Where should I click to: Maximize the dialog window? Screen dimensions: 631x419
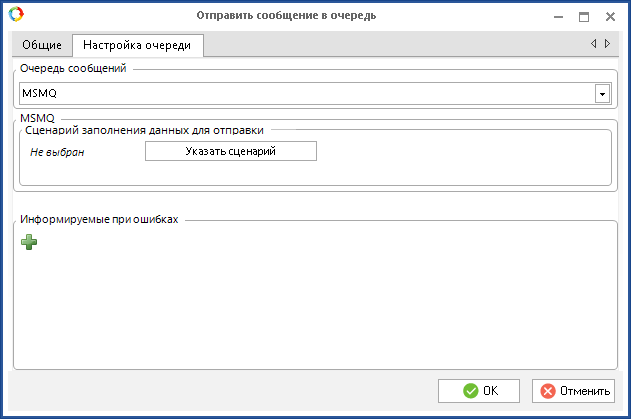pos(584,17)
